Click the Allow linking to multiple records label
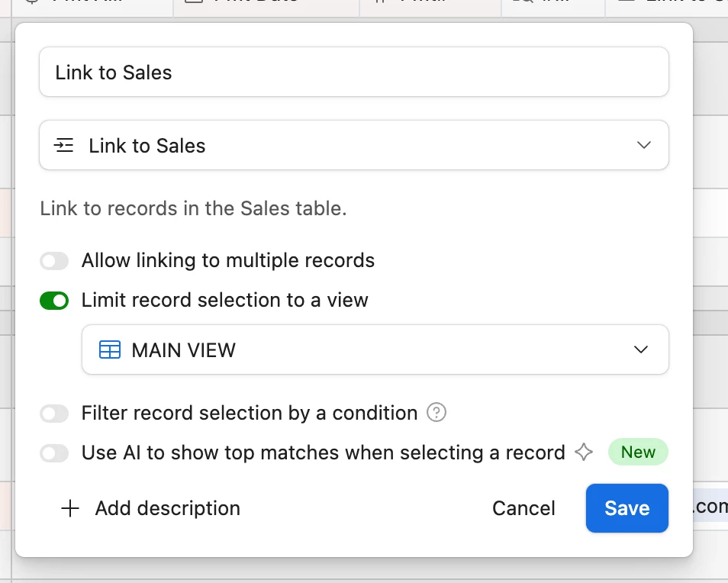Image resolution: width=728 pixels, height=583 pixels. click(228, 261)
